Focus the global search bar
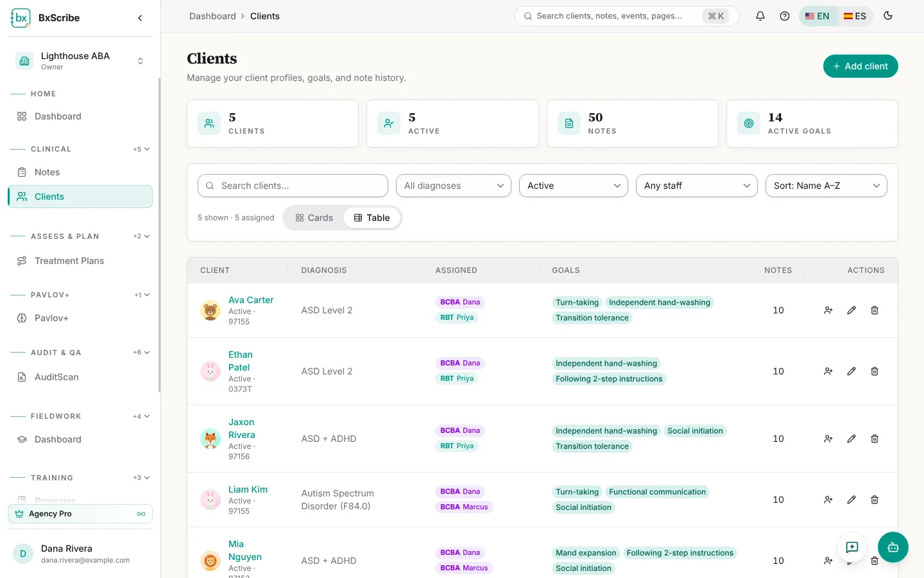The width and height of the screenshot is (924, 578). 626,16
